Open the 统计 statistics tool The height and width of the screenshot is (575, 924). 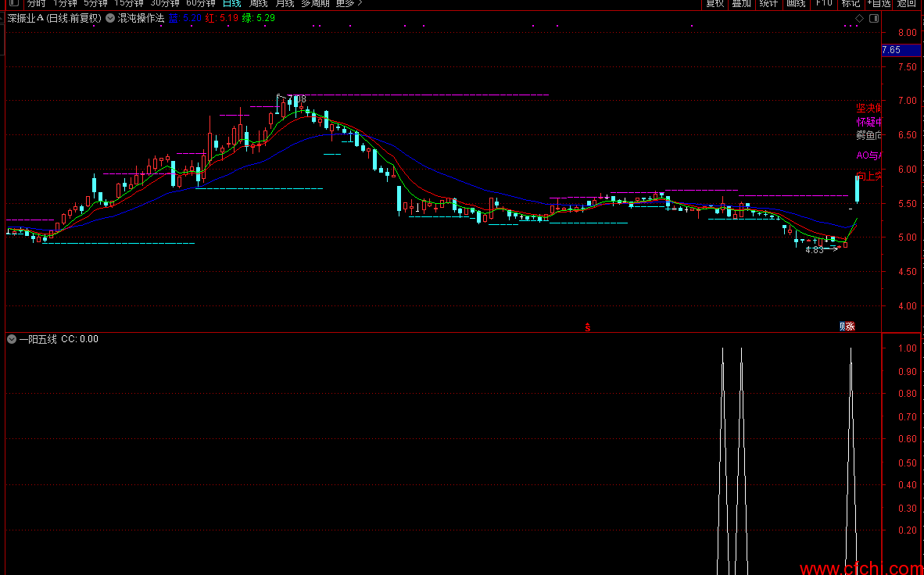(768, 3)
